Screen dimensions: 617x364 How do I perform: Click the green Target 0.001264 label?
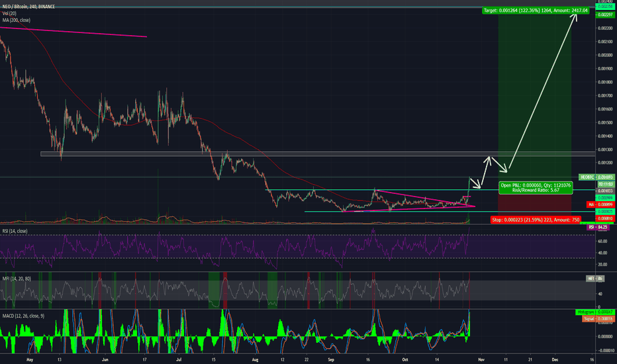pyautogui.click(x=536, y=11)
